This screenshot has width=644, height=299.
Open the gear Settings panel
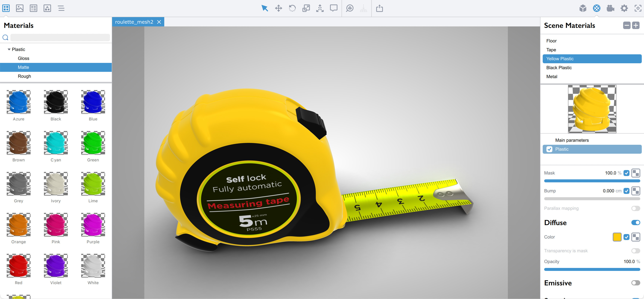pos(624,8)
